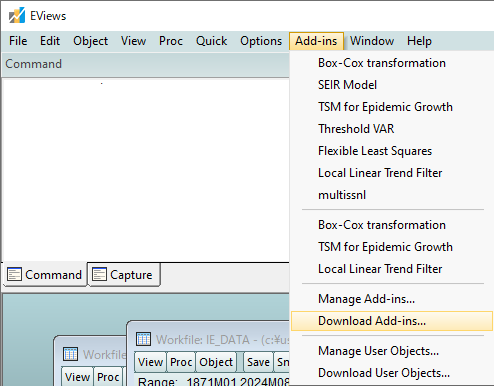Click View button in background Workfile window

77,377
